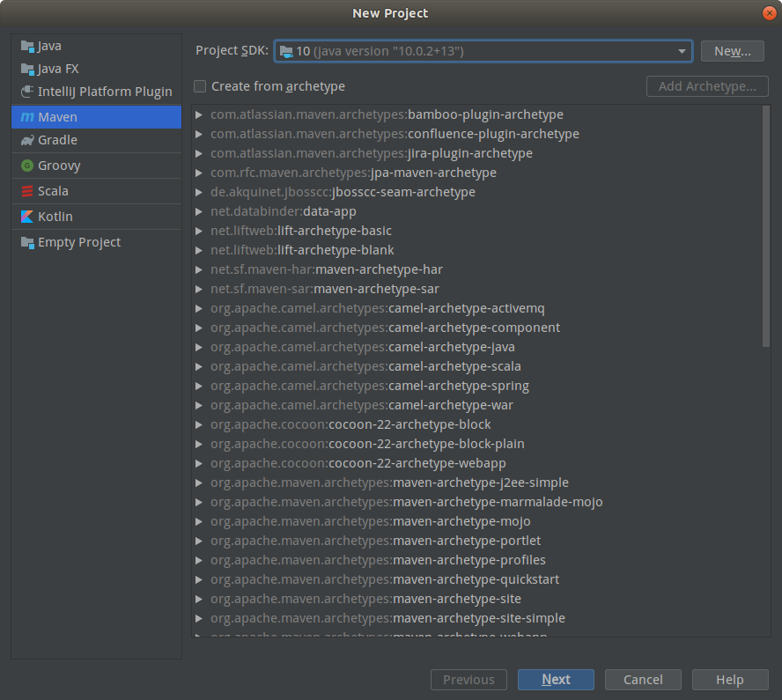Image resolution: width=782 pixels, height=700 pixels.
Task: Select the Java project type icon
Action: (x=27, y=46)
